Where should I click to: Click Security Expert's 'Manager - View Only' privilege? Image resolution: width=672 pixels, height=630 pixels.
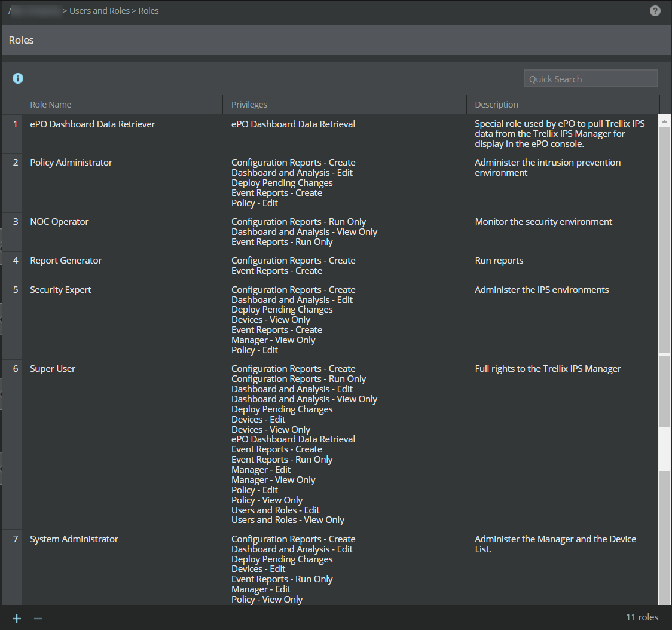click(x=273, y=340)
